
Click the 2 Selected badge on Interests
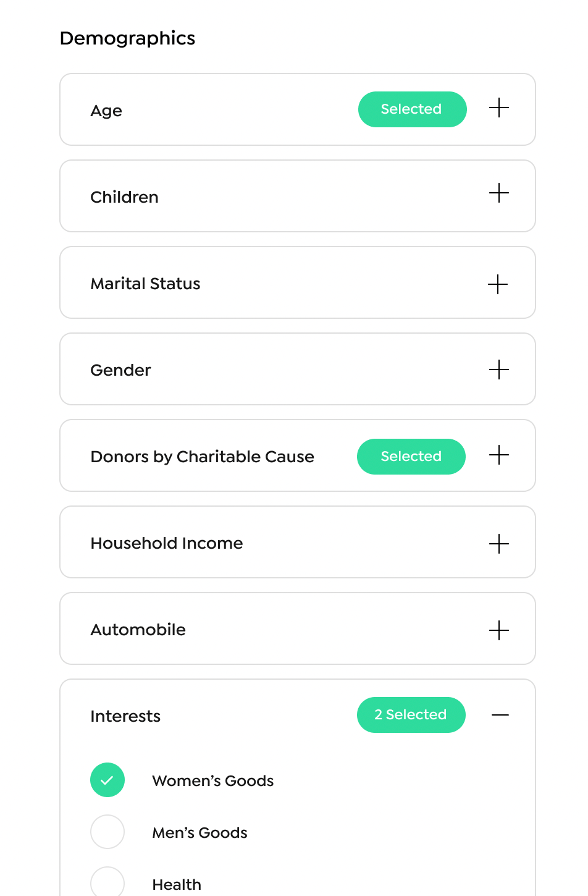(x=411, y=715)
